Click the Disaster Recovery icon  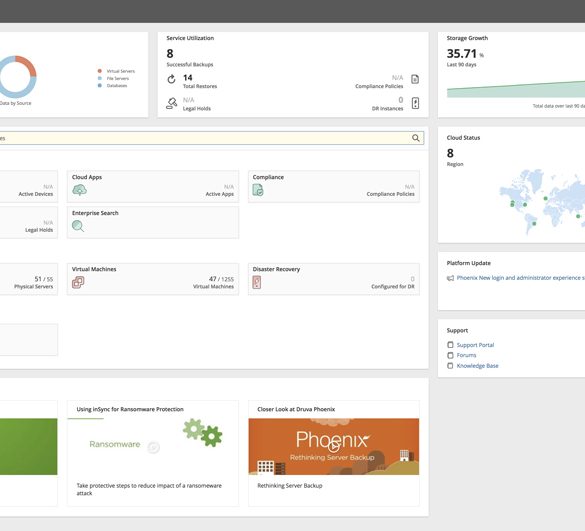coord(257,282)
